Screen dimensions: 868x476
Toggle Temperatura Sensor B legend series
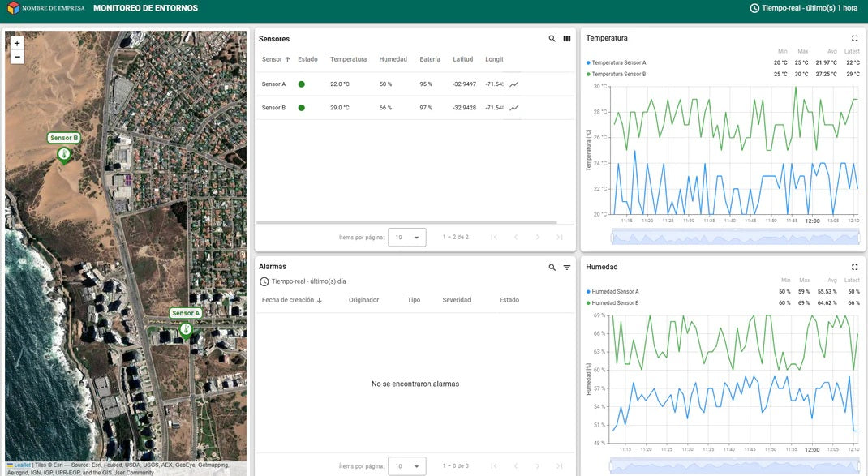[618, 74]
